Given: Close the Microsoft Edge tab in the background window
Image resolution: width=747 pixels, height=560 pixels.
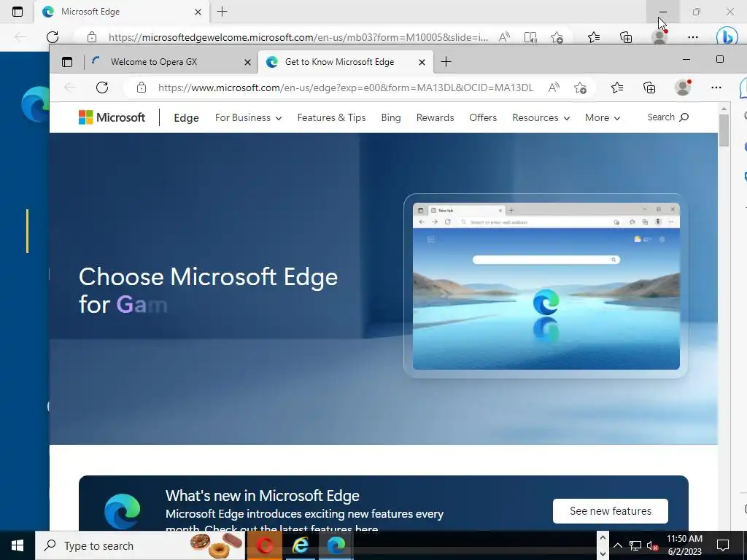Looking at the screenshot, I should coord(198,12).
